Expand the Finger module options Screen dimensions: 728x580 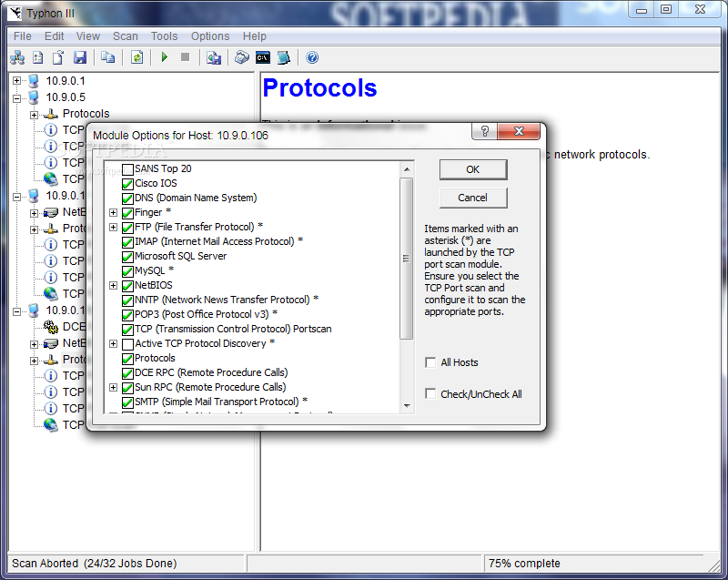click(113, 212)
